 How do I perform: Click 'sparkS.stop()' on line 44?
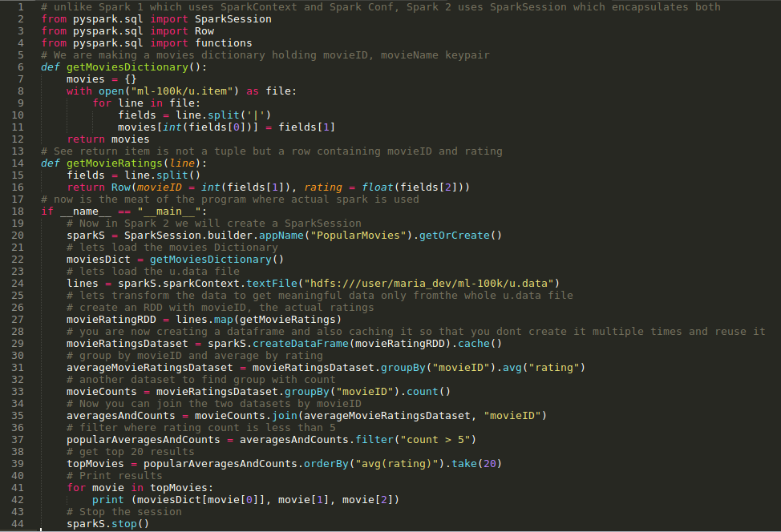click(x=107, y=523)
